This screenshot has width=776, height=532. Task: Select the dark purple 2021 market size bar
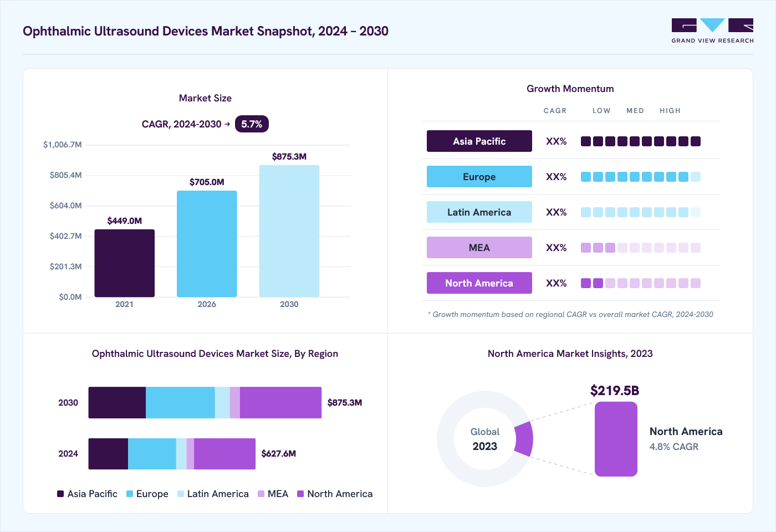[x=125, y=263]
